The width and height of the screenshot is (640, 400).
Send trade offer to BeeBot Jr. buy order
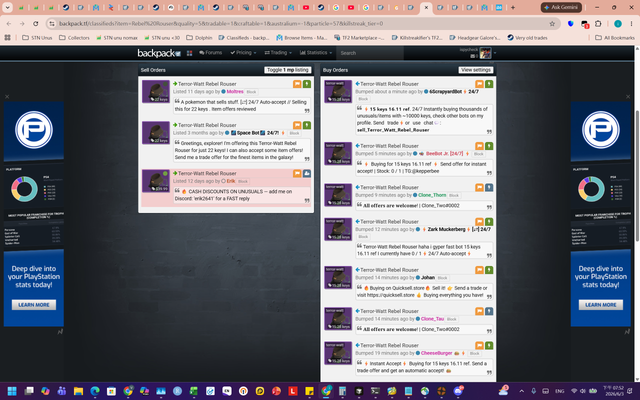tap(489, 146)
